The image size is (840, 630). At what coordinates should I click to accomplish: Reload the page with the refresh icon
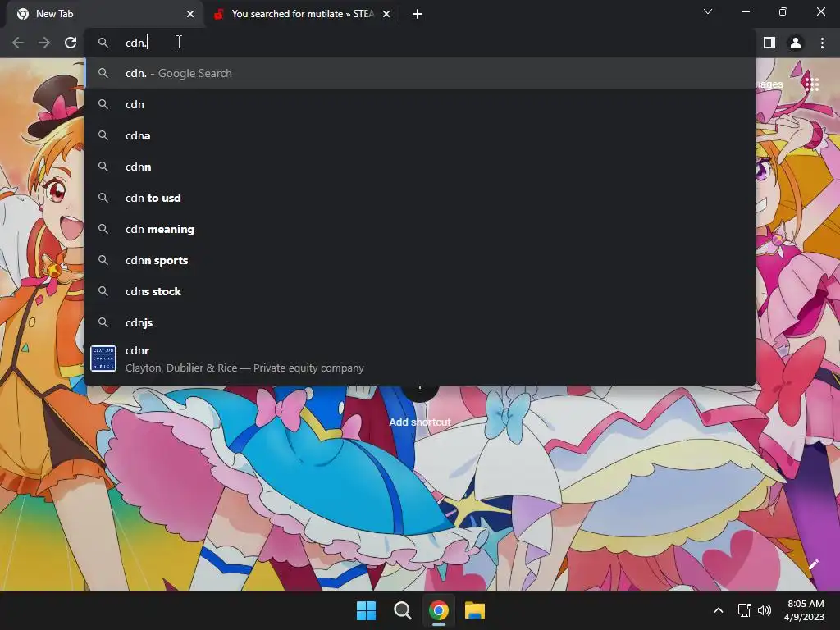point(71,43)
